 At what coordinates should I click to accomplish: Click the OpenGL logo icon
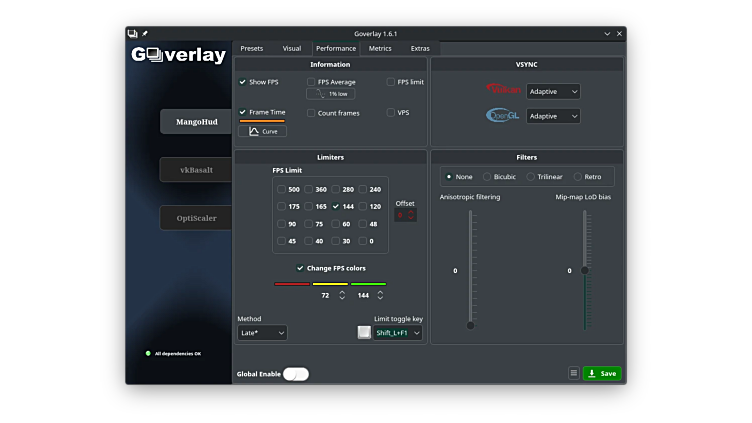coord(504,115)
